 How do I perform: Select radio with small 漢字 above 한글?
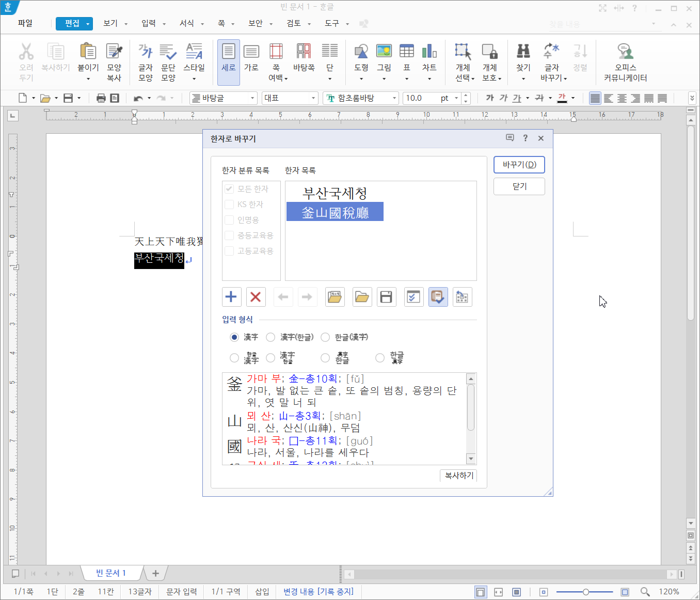click(x=325, y=358)
